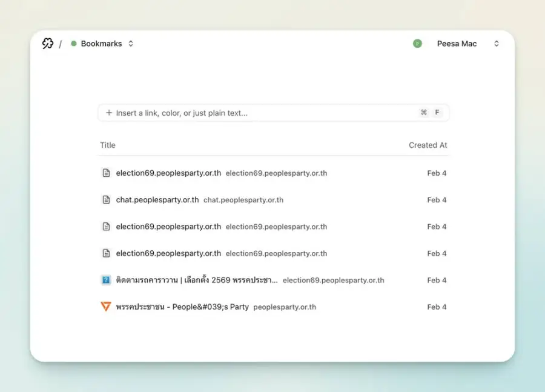Click the Created At column header
The image size is (545, 392).
(428, 145)
